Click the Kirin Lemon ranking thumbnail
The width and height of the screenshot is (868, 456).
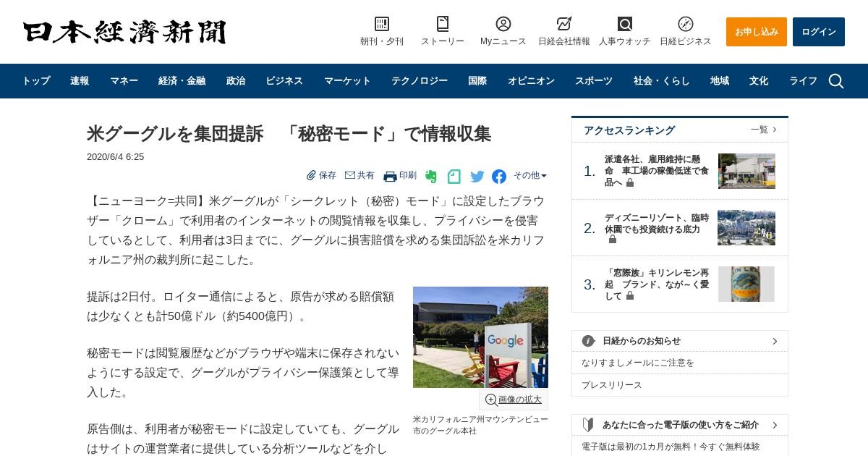point(746,284)
